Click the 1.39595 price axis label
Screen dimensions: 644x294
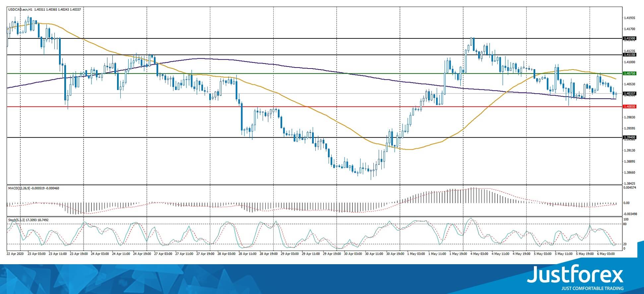click(x=629, y=128)
